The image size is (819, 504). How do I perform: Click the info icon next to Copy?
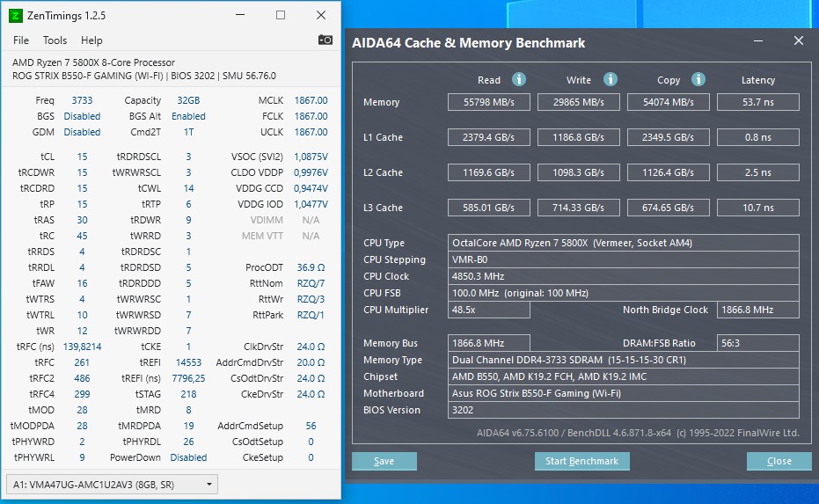pyautogui.click(x=698, y=79)
